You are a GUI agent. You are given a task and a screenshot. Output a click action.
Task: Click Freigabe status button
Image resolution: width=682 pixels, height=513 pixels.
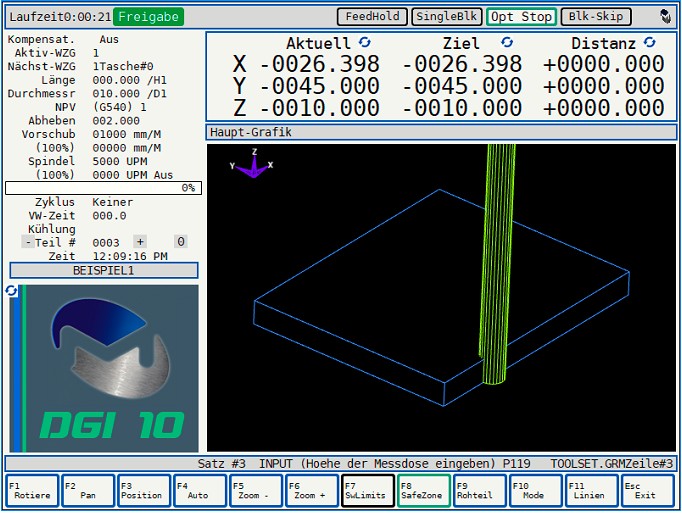(x=148, y=17)
